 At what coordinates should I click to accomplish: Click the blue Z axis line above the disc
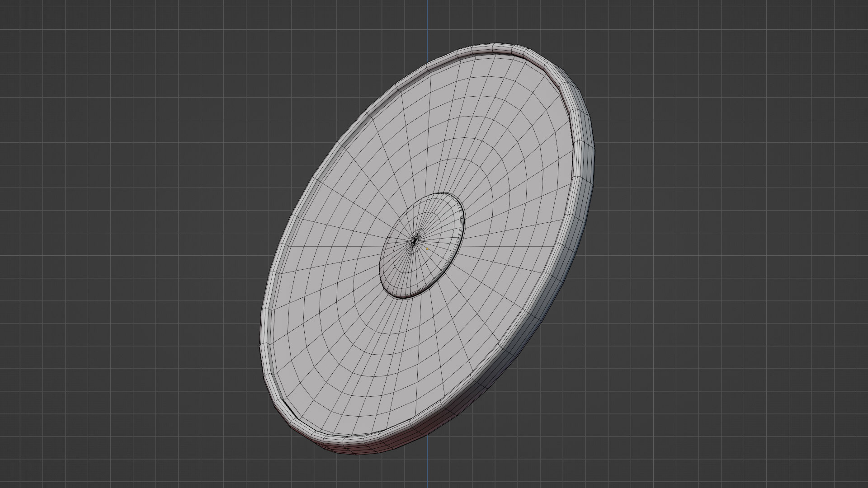[x=427, y=23]
